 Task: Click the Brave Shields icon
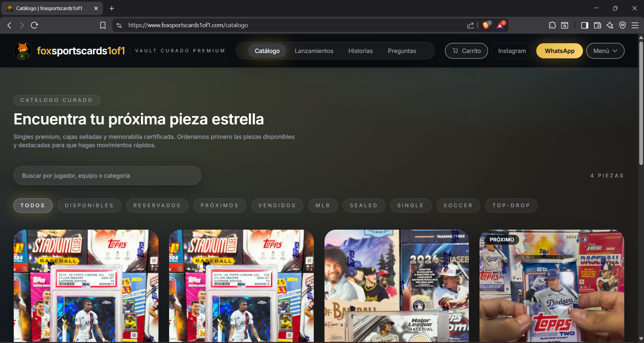click(486, 25)
